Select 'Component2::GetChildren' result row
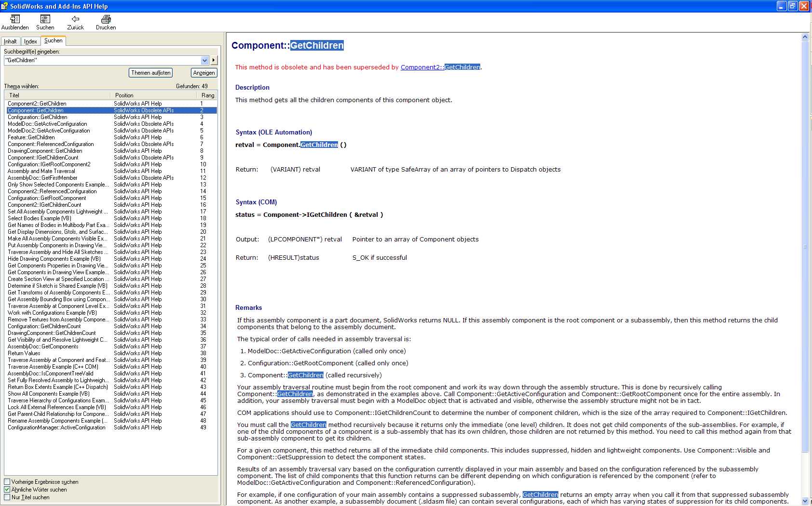Image resolution: width=812 pixels, height=506 pixels. click(x=111, y=104)
